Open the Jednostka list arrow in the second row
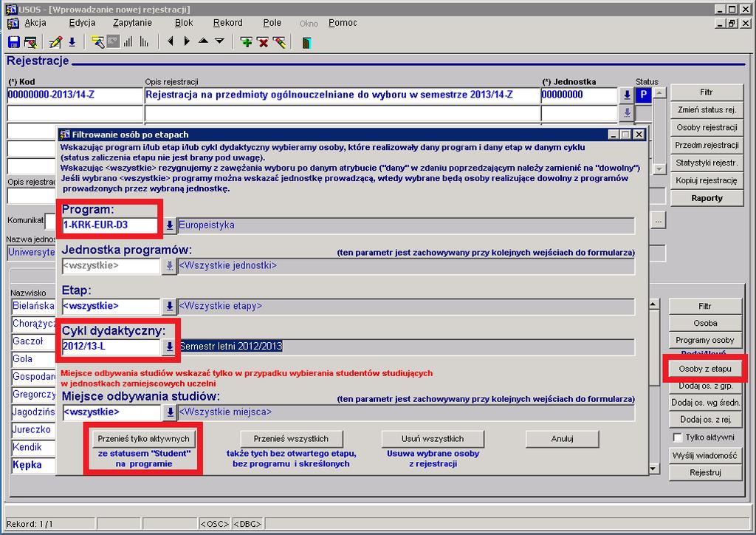The height and width of the screenshot is (535, 756). coord(627,113)
